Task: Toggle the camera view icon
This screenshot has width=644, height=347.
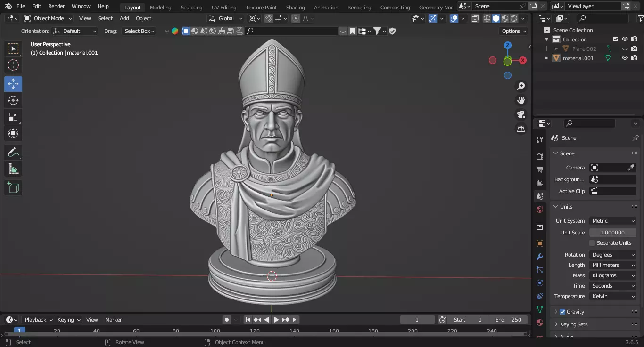Action: tap(521, 114)
